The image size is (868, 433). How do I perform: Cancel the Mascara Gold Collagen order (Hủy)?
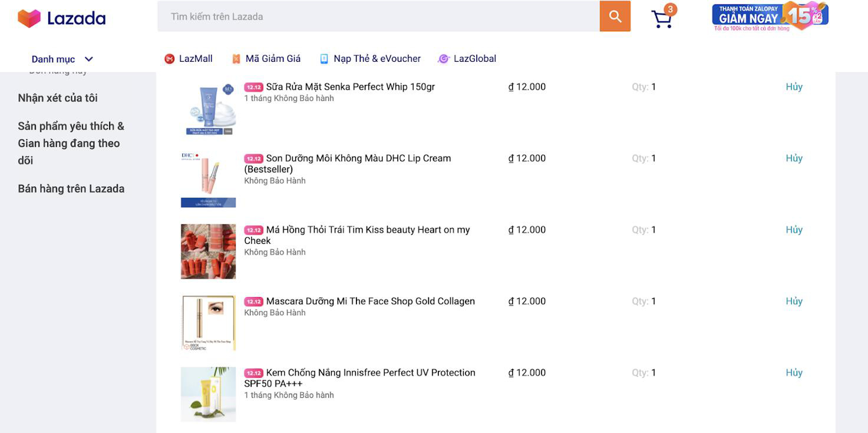(794, 301)
